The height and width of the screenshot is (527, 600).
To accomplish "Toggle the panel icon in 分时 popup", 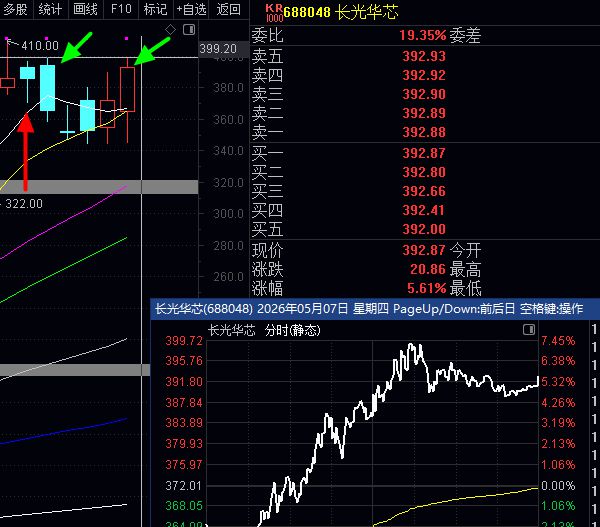I will [x=529, y=329].
